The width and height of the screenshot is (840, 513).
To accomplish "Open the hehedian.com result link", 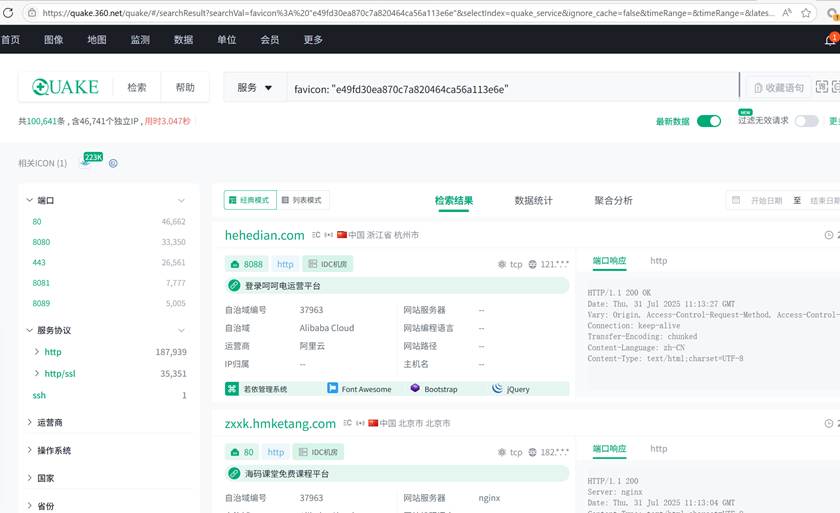I will coord(265,235).
